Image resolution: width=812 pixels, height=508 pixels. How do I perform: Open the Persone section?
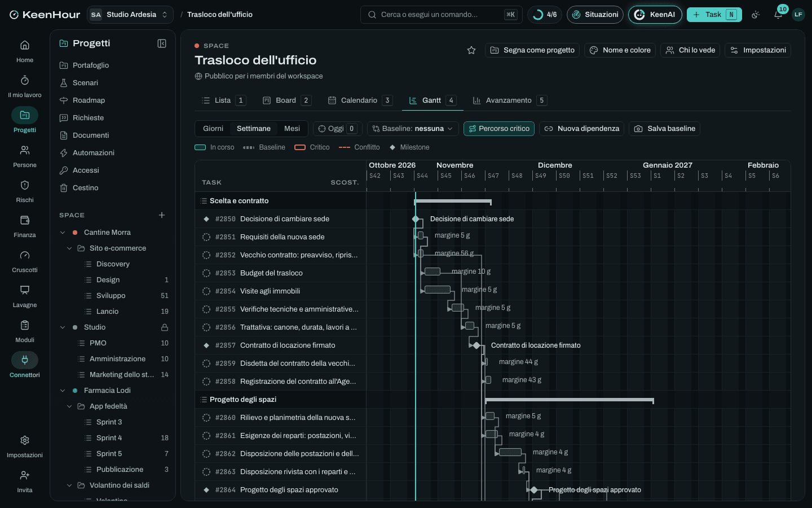pyautogui.click(x=25, y=156)
